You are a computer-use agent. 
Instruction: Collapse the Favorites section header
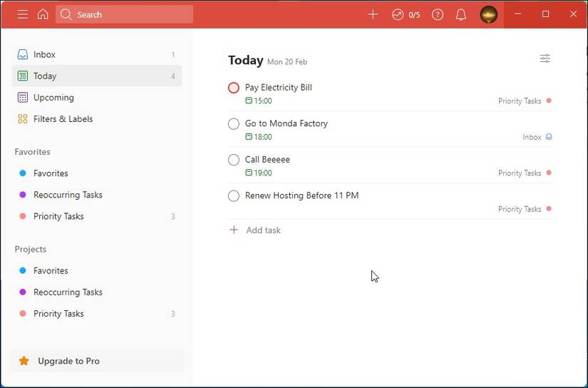coord(32,152)
